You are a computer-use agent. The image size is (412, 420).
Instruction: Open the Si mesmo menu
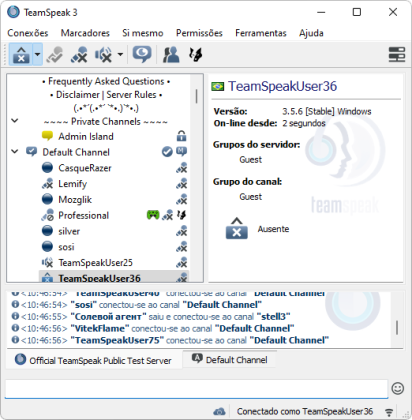143,33
